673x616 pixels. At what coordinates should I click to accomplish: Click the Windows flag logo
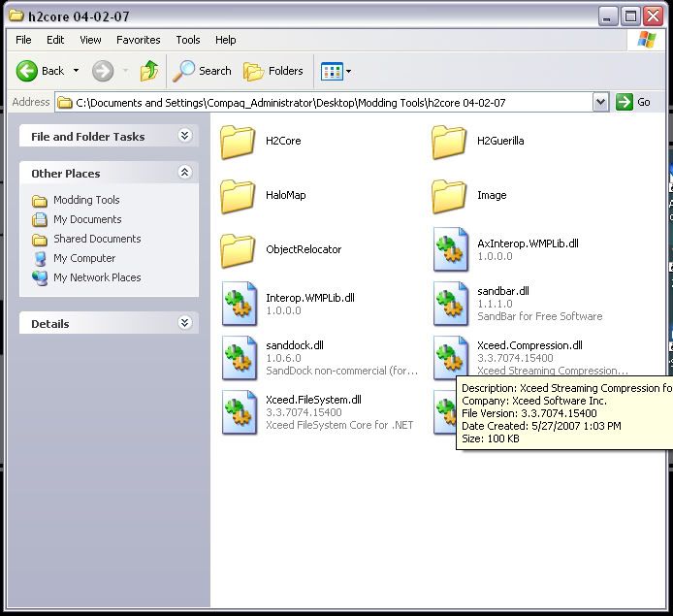click(x=647, y=40)
